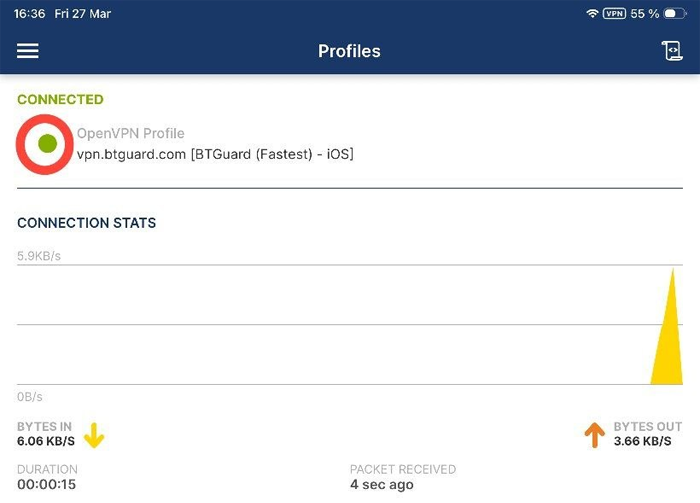Tap the import profile icon
Image resolution: width=700 pixels, height=503 pixels.
[x=671, y=51]
